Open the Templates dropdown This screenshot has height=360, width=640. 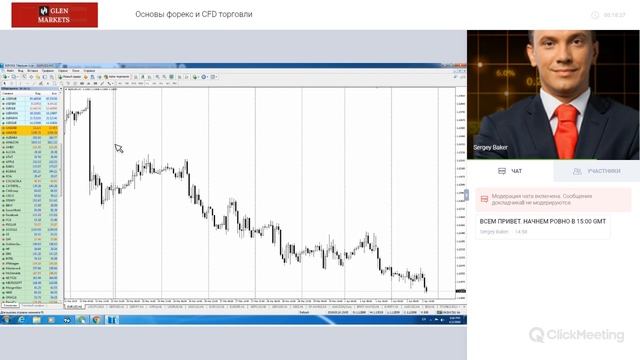pyautogui.click(x=213, y=77)
